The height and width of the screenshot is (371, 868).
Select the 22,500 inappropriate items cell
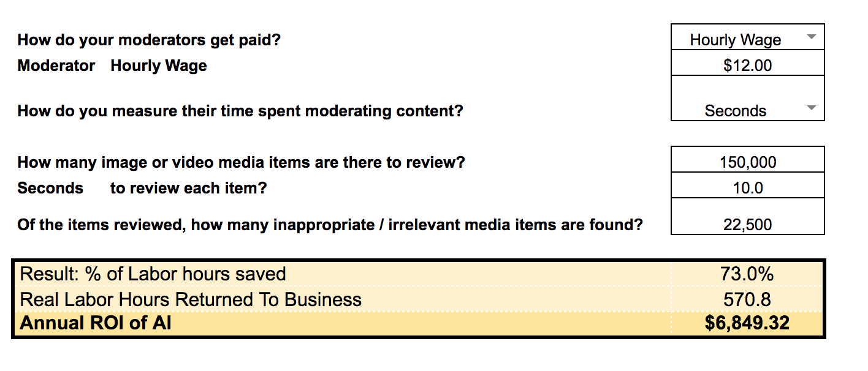pyautogui.click(x=747, y=225)
